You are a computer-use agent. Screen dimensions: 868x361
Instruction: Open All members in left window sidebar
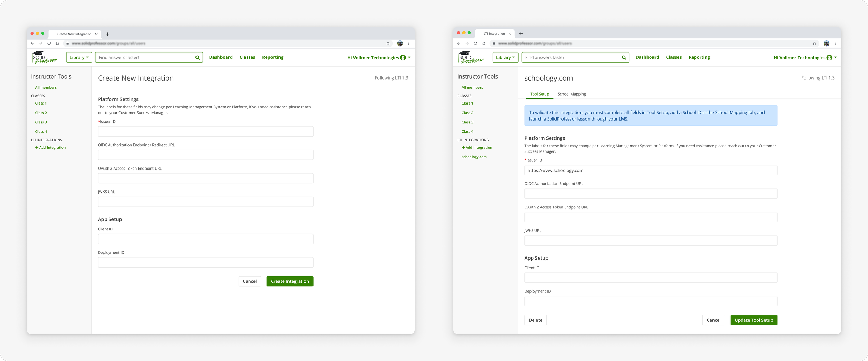pyautogui.click(x=46, y=88)
